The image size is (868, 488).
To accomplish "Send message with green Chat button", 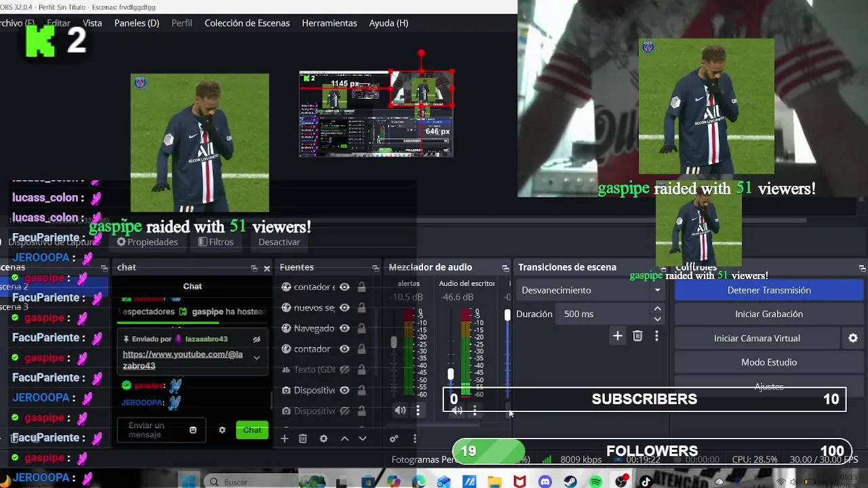I will (252, 430).
